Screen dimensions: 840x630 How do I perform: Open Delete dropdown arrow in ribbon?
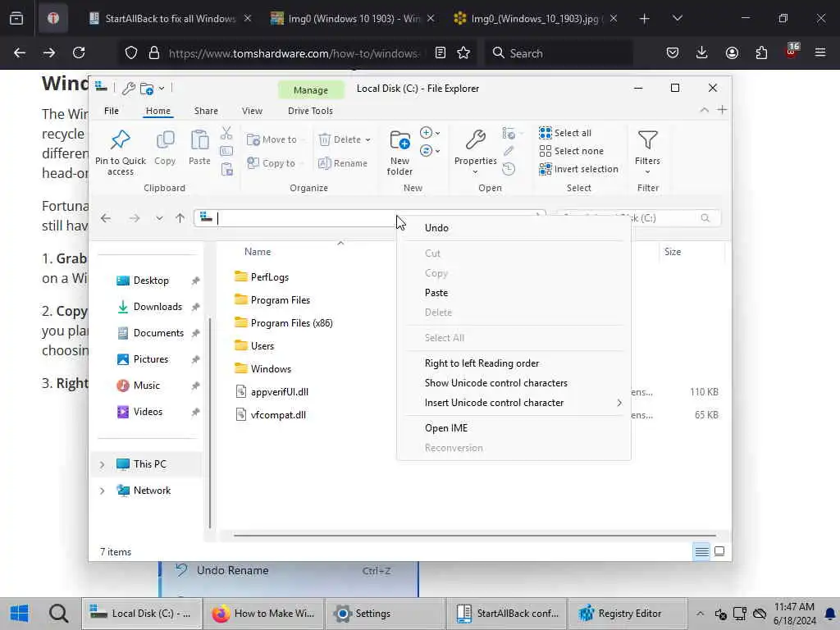click(368, 139)
